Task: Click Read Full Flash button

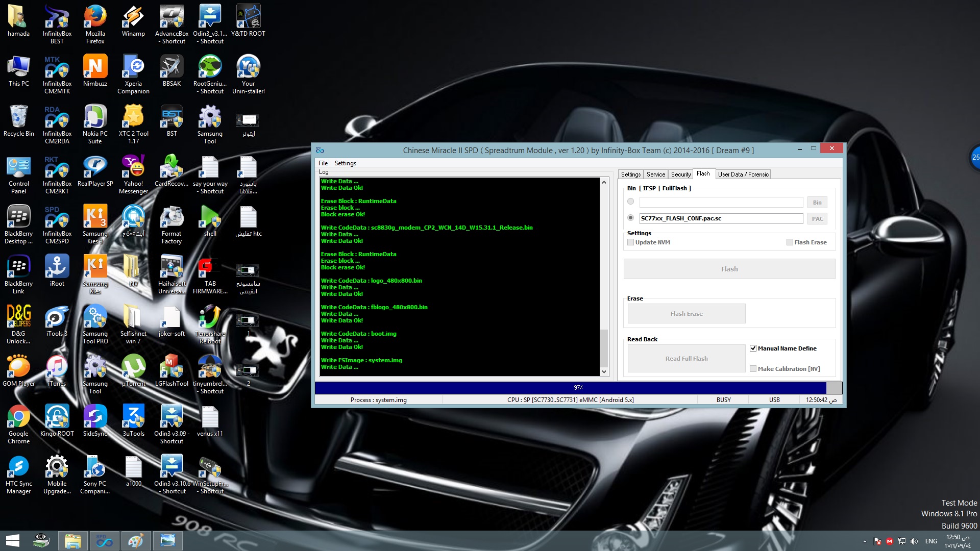Action: pos(687,359)
